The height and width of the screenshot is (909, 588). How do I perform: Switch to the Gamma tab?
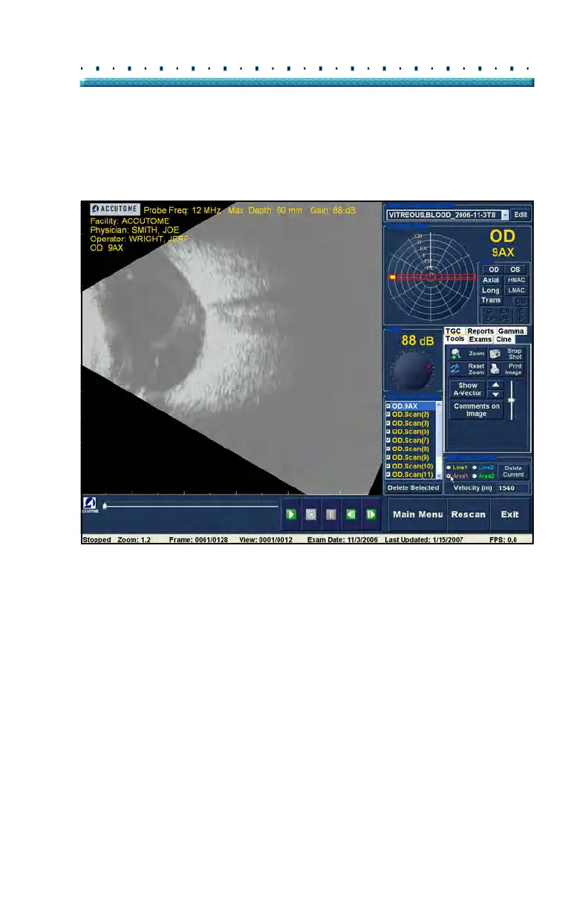click(x=511, y=331)
